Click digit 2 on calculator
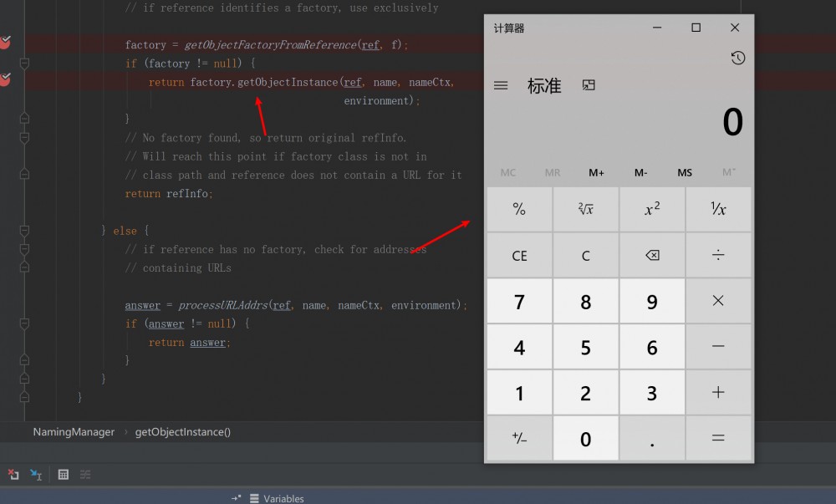 point(585,393)
